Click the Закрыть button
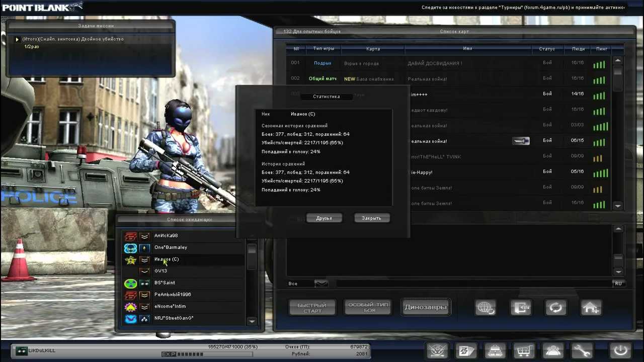This screenshot has height=362, width=644. 371,218
